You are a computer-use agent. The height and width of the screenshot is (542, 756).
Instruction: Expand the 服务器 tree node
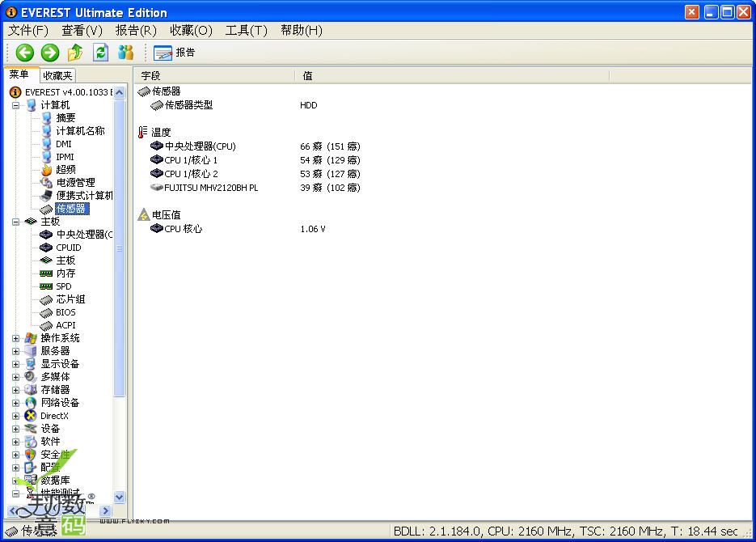[16, 352]
